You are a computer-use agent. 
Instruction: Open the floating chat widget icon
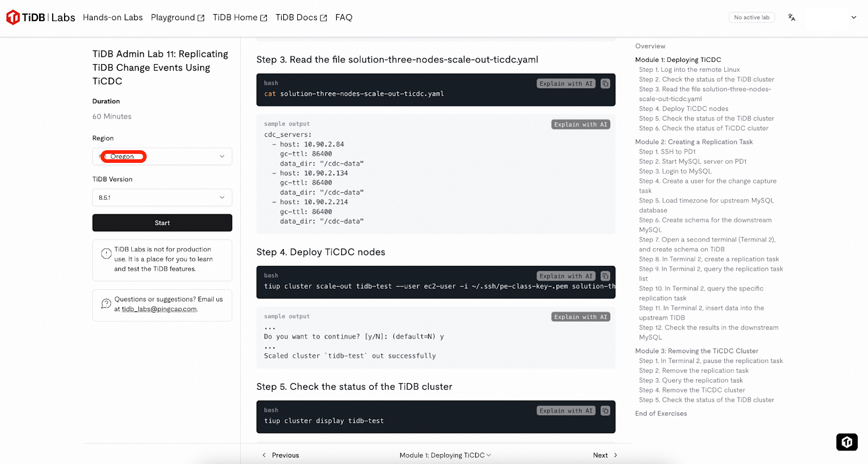846,442
